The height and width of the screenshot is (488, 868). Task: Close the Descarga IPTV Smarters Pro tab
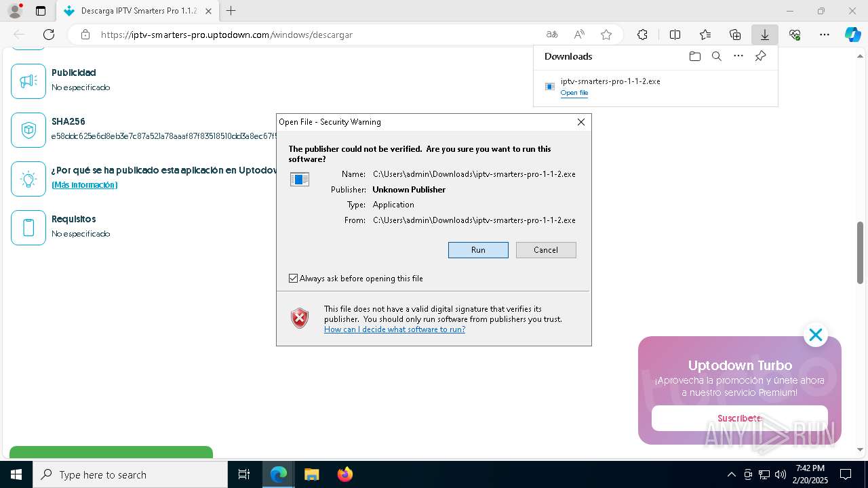click(208, 11)
